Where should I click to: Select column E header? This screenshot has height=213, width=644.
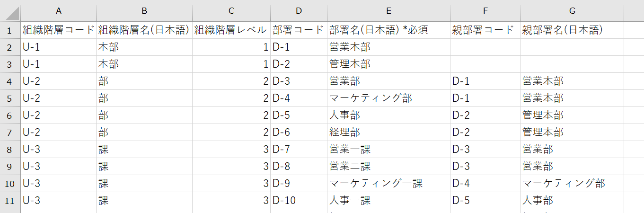(x=388, y=11)
